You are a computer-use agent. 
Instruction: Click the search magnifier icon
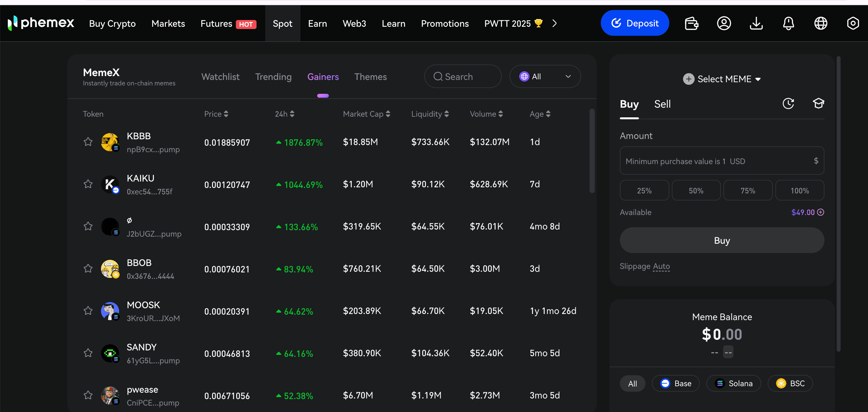click(438, 76)
